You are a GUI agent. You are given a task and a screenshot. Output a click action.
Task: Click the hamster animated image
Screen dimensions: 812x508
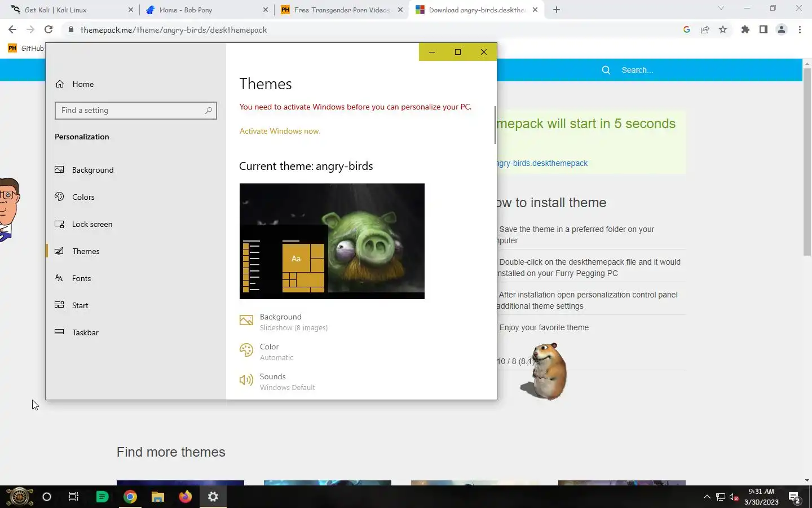point(545,371)
